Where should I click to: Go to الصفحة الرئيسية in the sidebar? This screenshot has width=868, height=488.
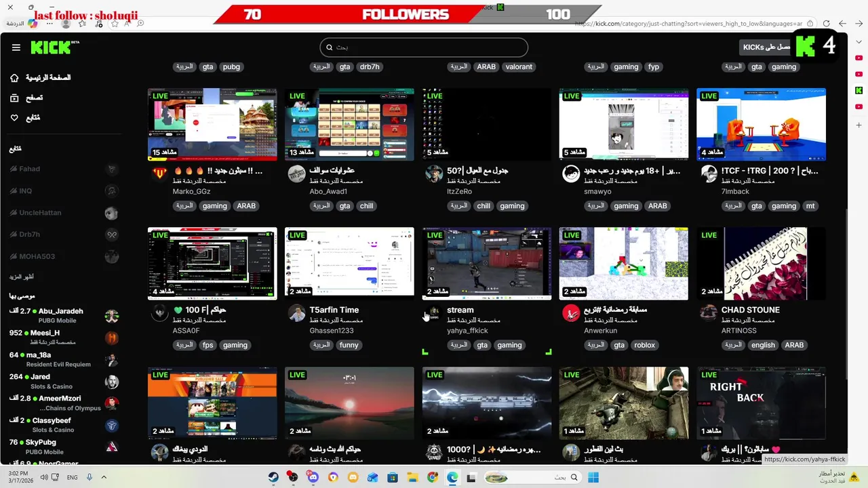coord(48,78)
